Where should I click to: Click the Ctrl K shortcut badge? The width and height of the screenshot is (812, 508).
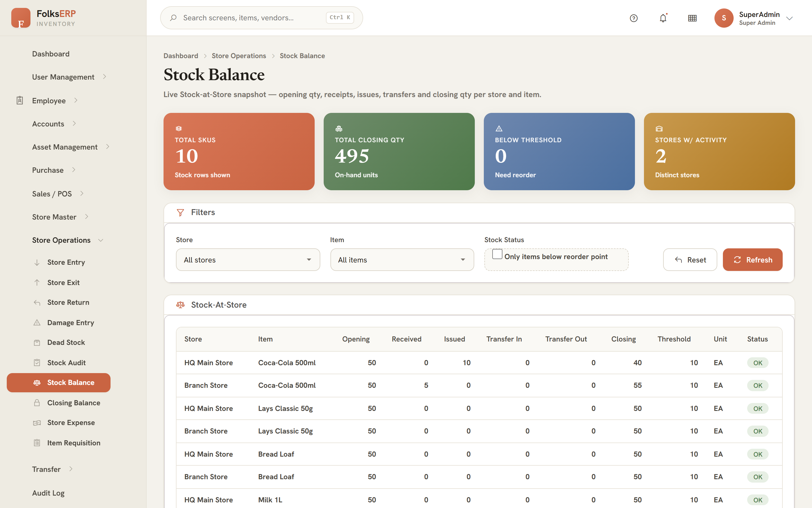click(340, 17)
